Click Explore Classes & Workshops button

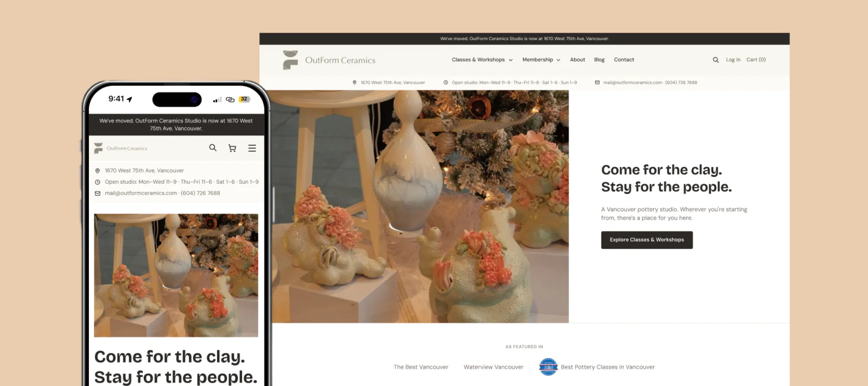point(647,240)
